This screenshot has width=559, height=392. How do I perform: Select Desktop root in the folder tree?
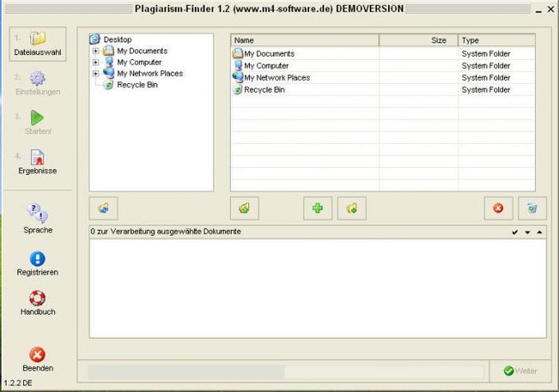[118, 39]
